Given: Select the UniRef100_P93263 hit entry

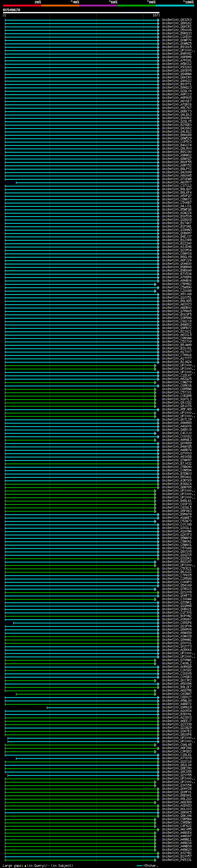Looking at the screenshot, I should click(177, 67).
